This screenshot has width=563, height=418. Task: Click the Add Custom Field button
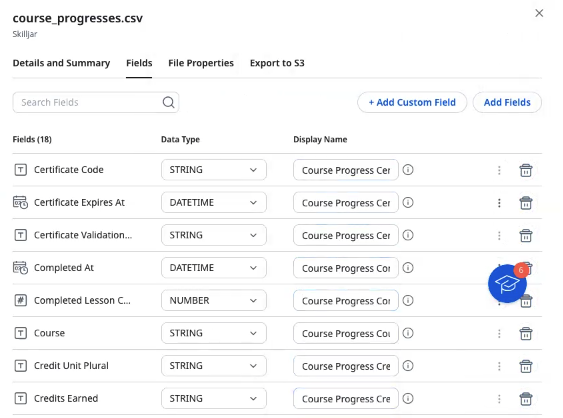pos(412,102)
